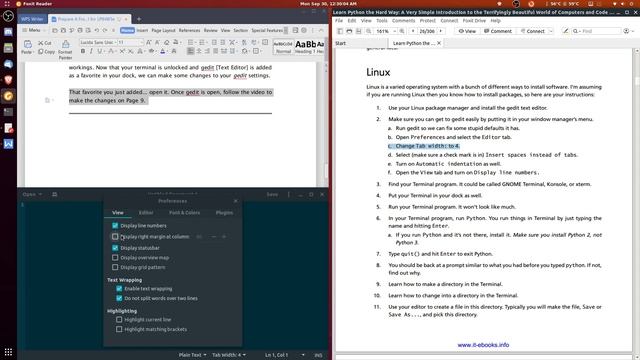
Task: Click the gedit Save button
Action: 272,194
